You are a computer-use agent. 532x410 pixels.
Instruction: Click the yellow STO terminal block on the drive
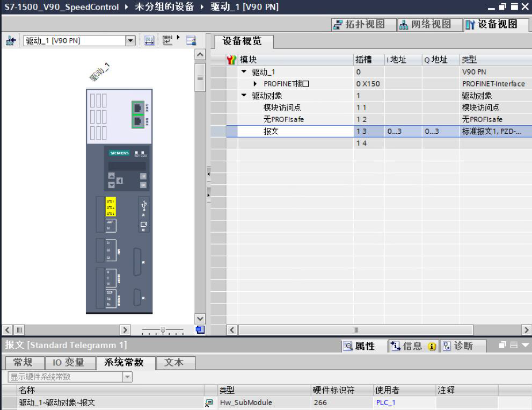111,206
